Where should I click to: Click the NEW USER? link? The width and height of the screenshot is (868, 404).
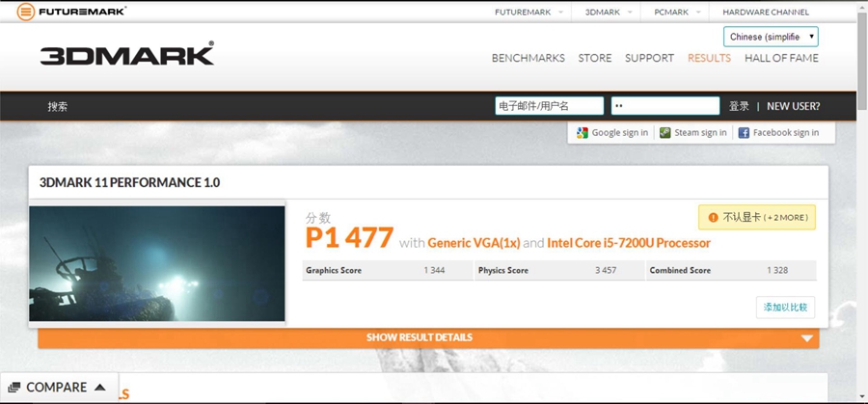(x=794, y=106)
